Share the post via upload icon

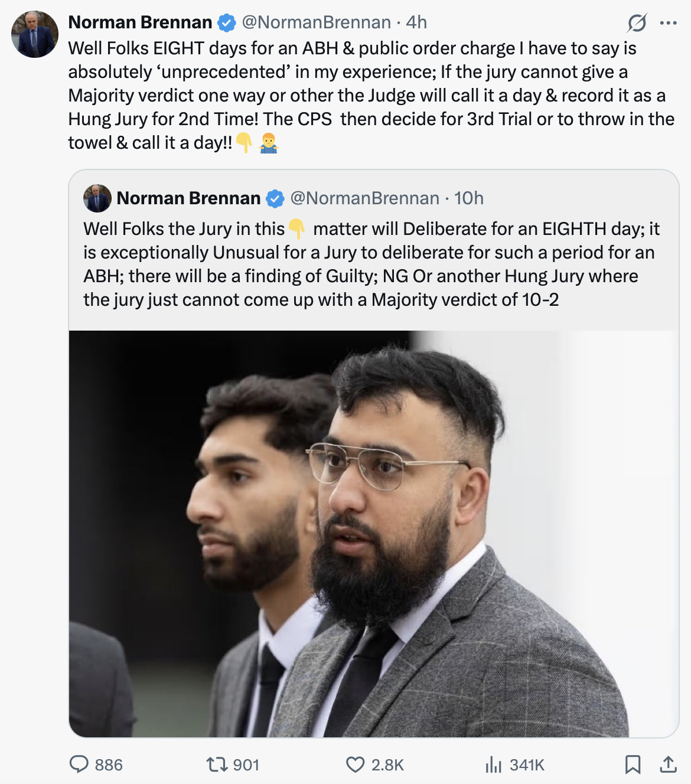click(668, 765)
